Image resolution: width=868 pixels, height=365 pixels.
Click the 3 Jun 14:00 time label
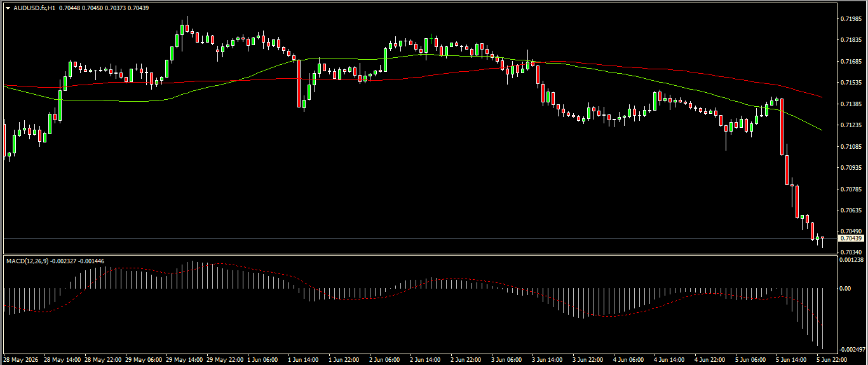tap(548, 360)
